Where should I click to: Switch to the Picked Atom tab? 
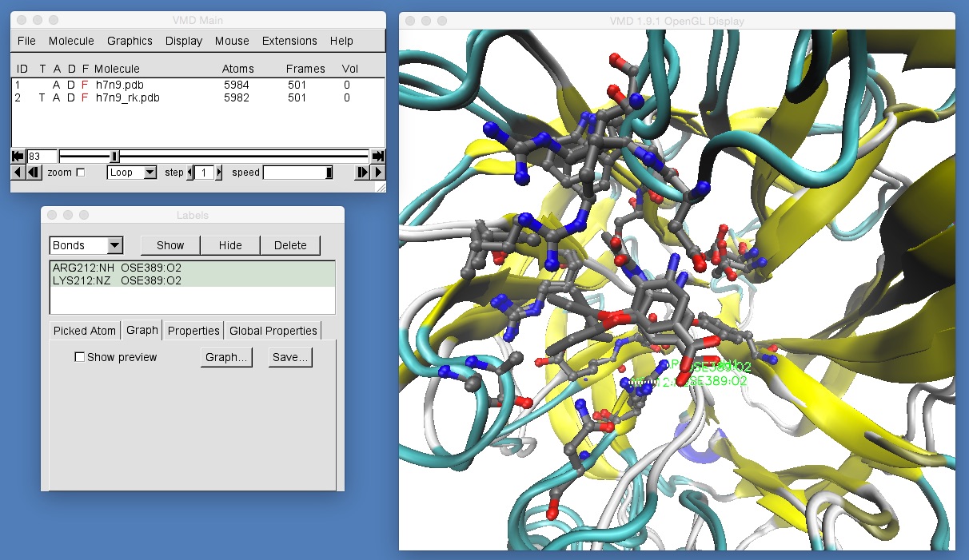point(84,331)
